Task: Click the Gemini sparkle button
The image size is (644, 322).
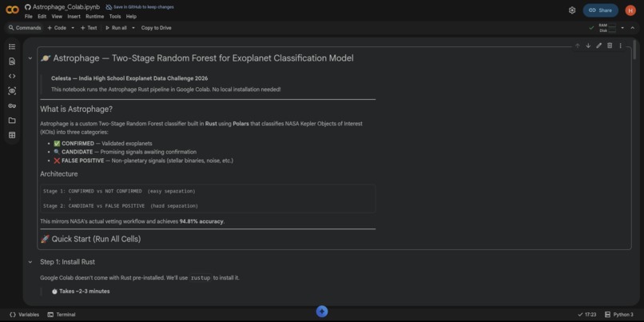Action: coord(322,312)
